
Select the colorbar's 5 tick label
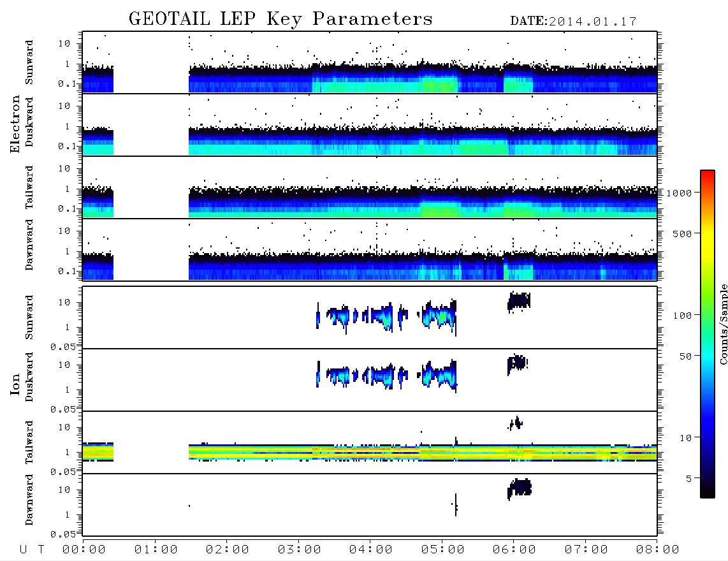coord(688,478)
